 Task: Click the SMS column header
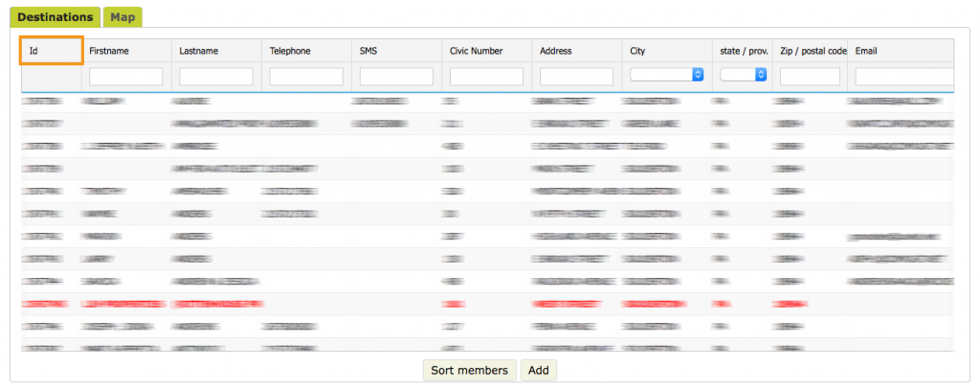coord(397,51)
